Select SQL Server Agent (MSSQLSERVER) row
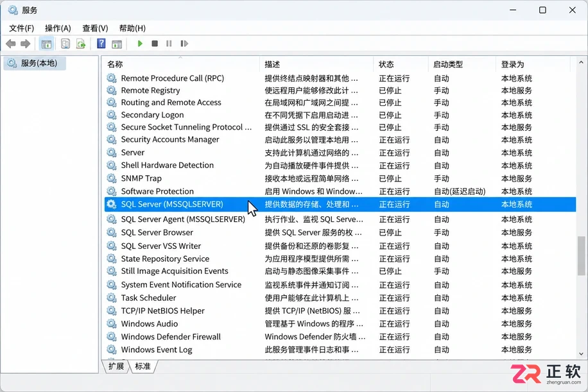The width and height of the screenshot is (588, 392). coord(340,219)
